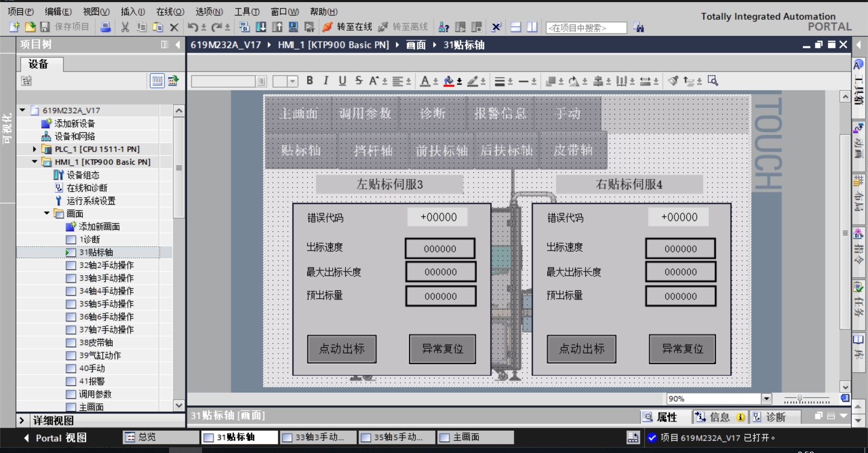The width and height of the screenshot is (868, 453).
Task: Switch to Portal 视图
Action: coord(55,438)
